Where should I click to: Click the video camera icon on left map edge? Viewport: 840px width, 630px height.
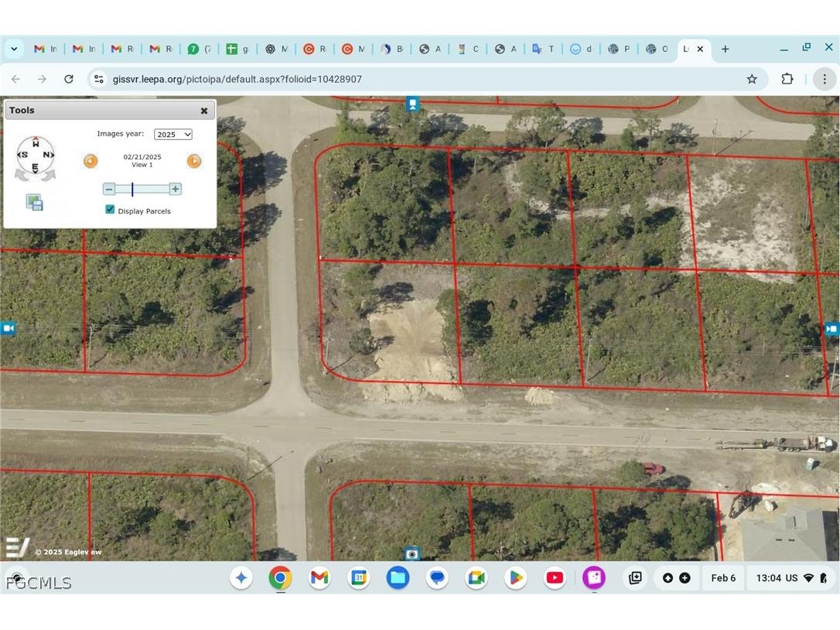tap(8, 328)
